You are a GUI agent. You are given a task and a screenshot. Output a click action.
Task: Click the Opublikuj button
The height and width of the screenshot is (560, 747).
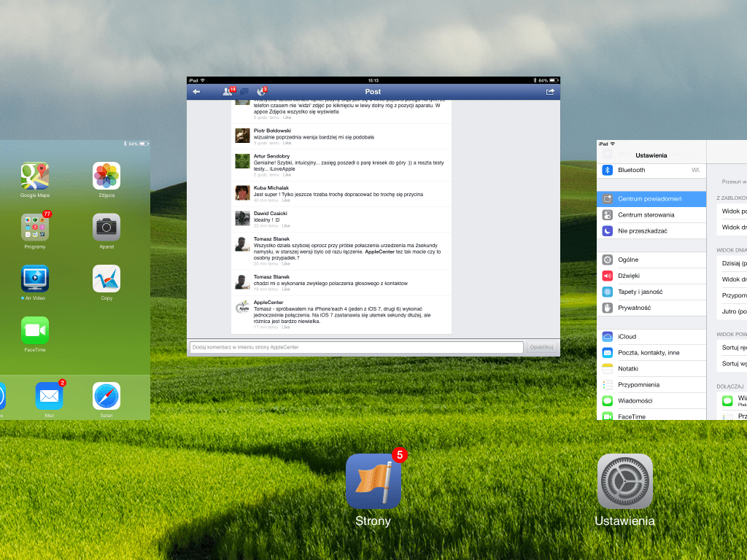pos(542,347)
